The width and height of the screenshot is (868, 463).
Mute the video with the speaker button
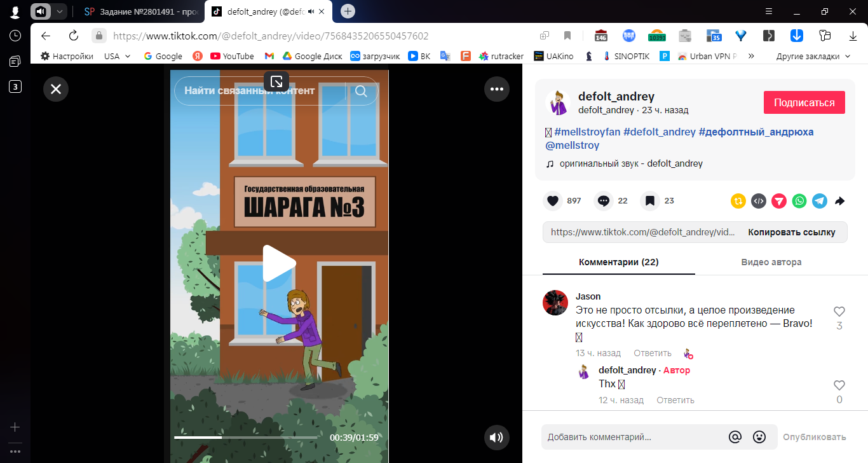[497, 438]
